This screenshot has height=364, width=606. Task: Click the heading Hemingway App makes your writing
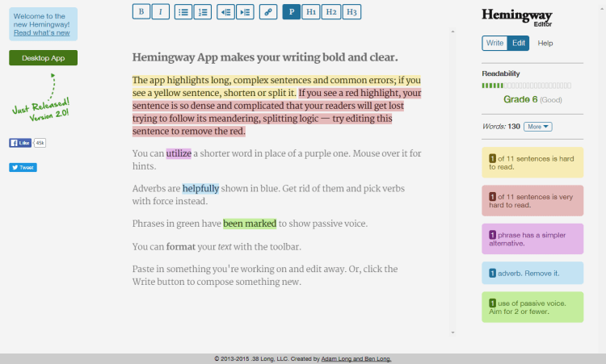tap(265, 57)
